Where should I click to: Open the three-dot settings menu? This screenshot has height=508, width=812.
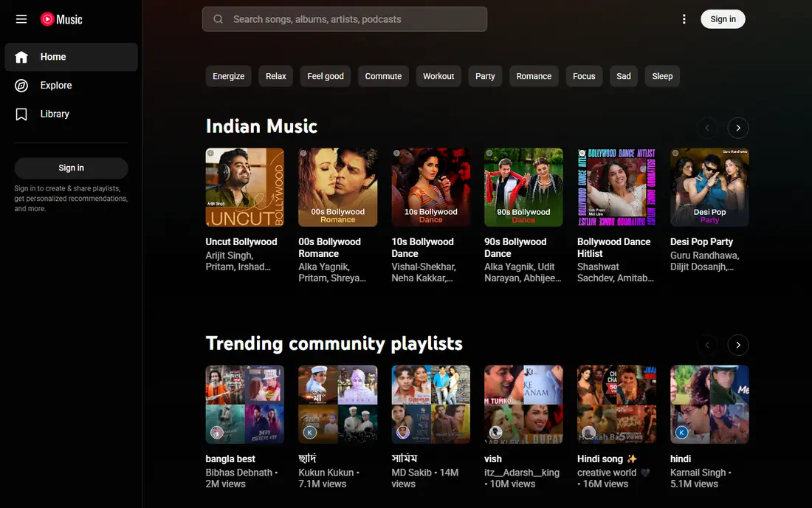(x=684, y=19)
